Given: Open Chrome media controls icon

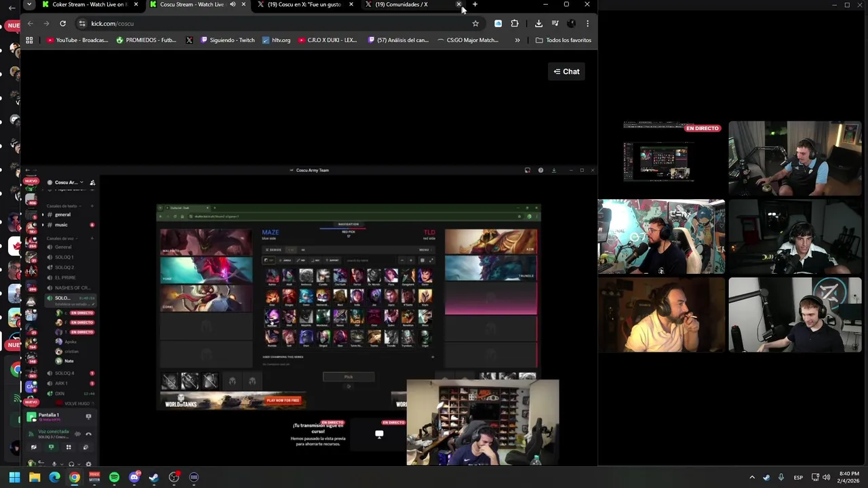Looking at the screenshot, I should pos(555,24).
